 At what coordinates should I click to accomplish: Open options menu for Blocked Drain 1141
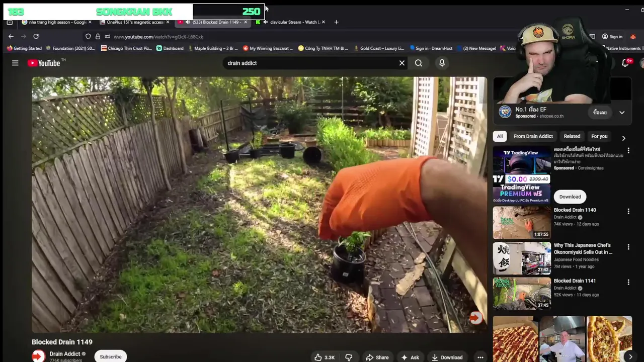point(628,282)
